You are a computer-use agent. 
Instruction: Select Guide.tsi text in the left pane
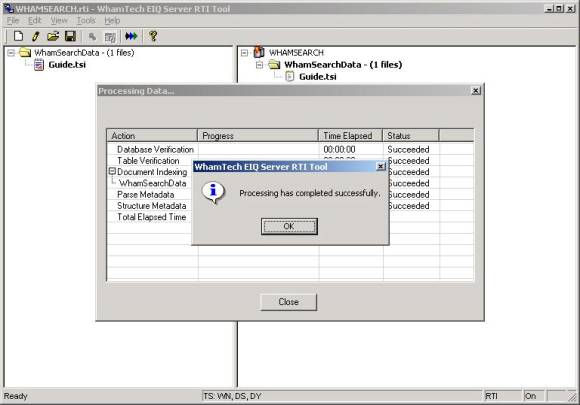point(67,65)
